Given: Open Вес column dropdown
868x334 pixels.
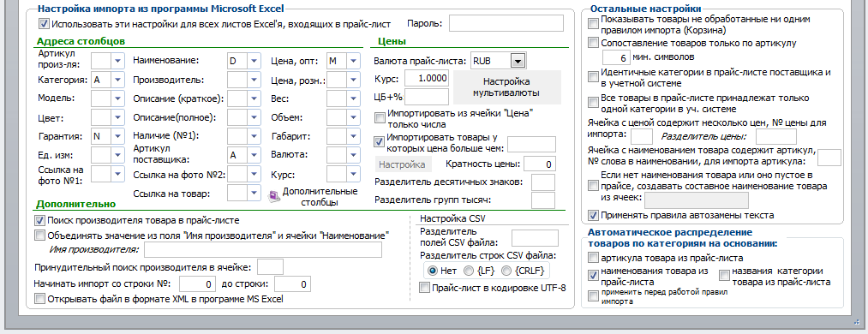Looking at the screenshot, I should [x=353, y=99].
